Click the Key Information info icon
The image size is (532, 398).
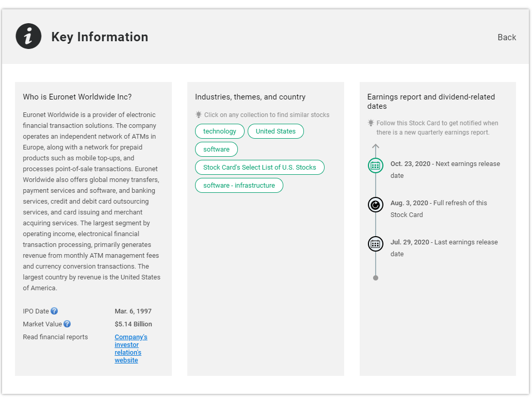point(28,36)
